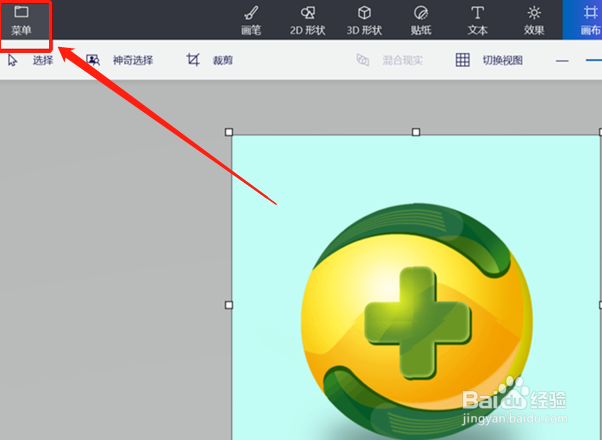The width and height of the screenshot is (602, 440).
Task: Open the 3D 形状 shapes tab
Action: 364,20
